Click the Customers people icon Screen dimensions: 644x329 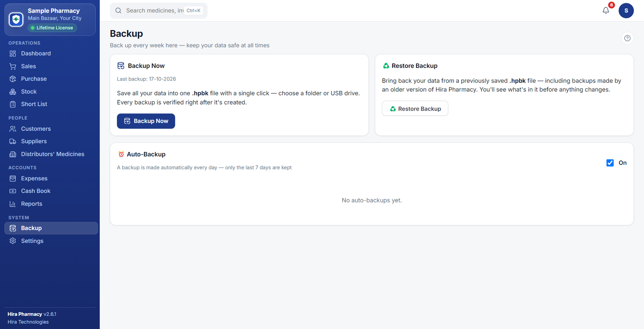pos(13,129)
